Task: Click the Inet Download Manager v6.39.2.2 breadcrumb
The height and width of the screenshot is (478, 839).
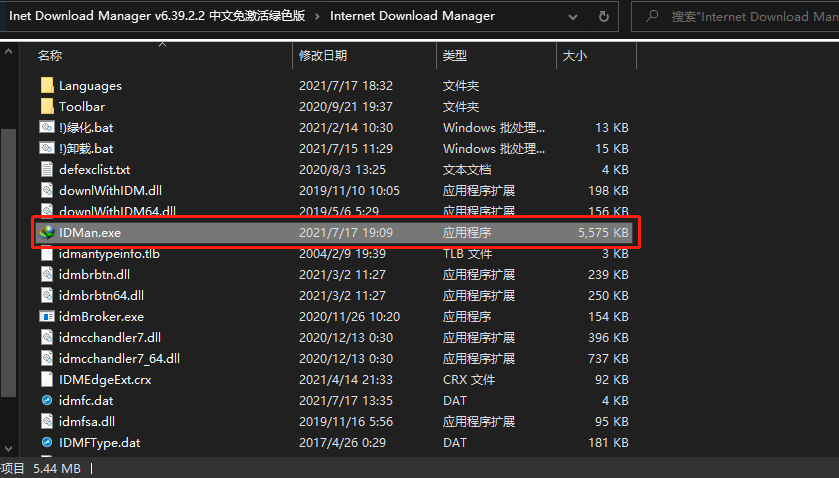Action: (157, 16)
